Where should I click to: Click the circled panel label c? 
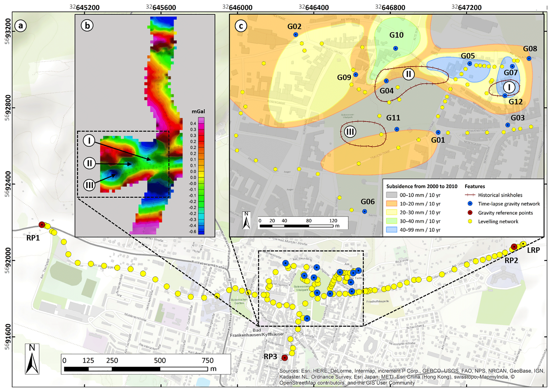pos(241,26)
